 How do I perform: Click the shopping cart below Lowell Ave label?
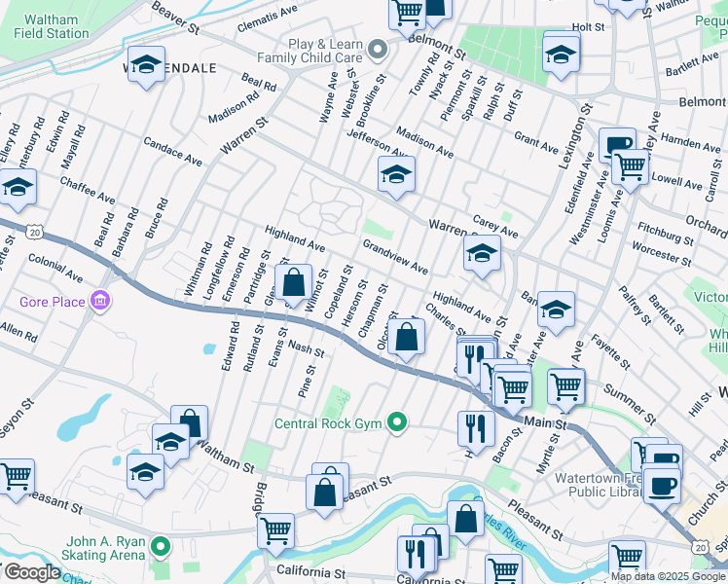coord(631,167)
